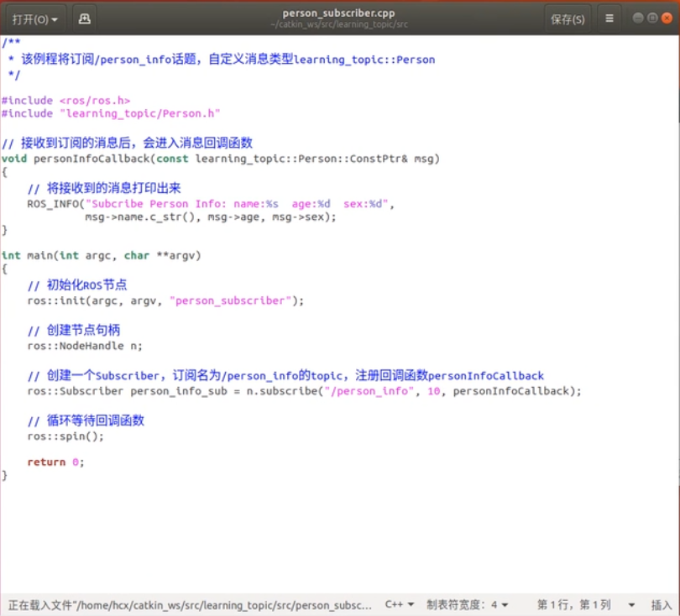Open the C++ language selector
680x616 pixels.
400,604
